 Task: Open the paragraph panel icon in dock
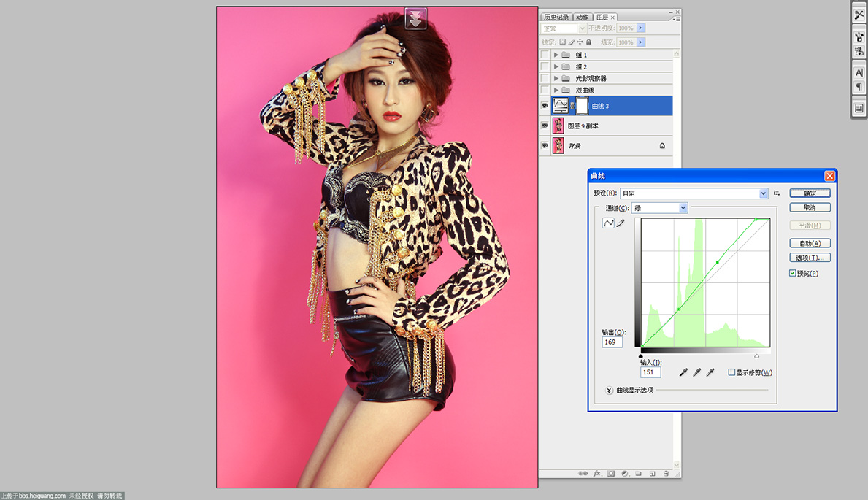coord(859,87)
